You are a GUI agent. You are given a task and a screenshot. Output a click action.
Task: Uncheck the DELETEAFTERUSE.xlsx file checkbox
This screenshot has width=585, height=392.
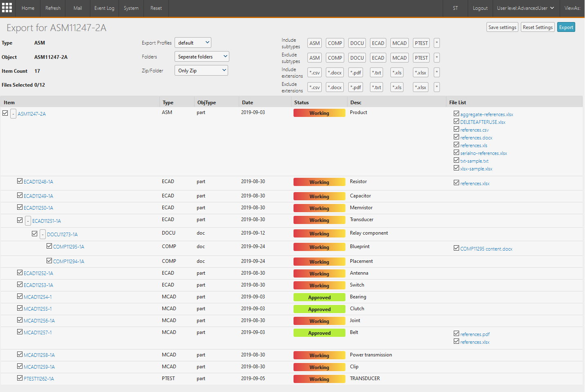coord(456,121)
